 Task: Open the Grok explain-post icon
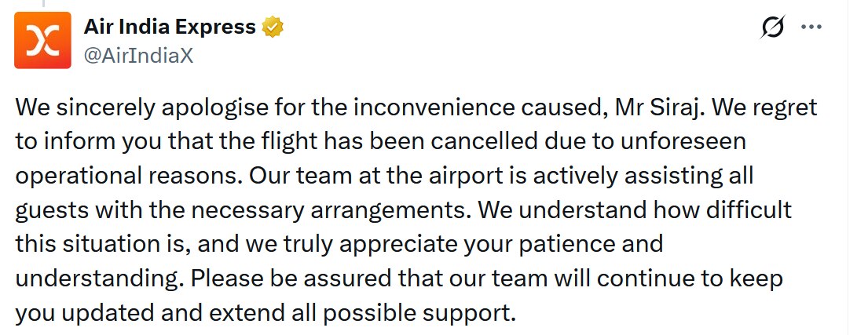(773, 27)
